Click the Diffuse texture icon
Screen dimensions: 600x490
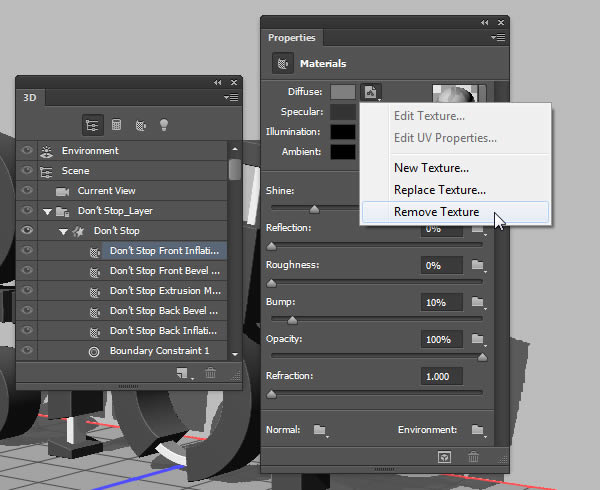coord(370,92)
